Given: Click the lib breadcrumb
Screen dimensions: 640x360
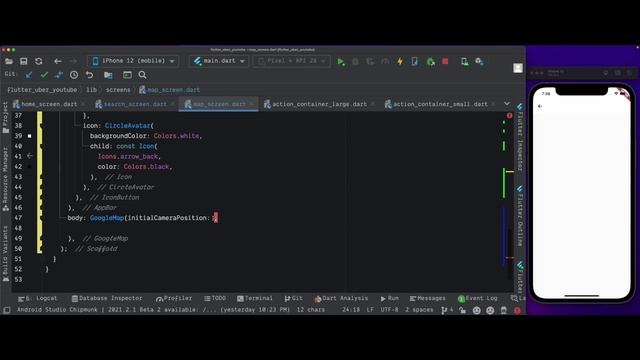Looking at the screenshot, I should (x=91, y=90).
